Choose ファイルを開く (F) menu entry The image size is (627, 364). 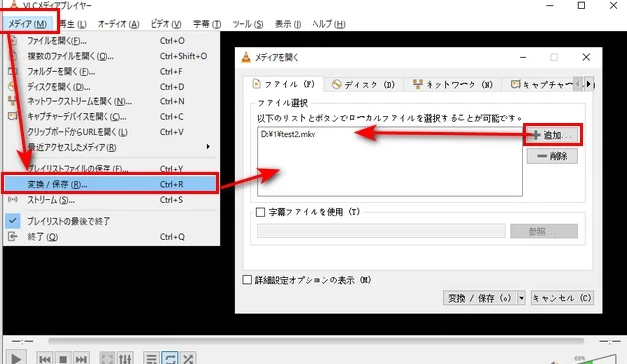pos(111,41)
